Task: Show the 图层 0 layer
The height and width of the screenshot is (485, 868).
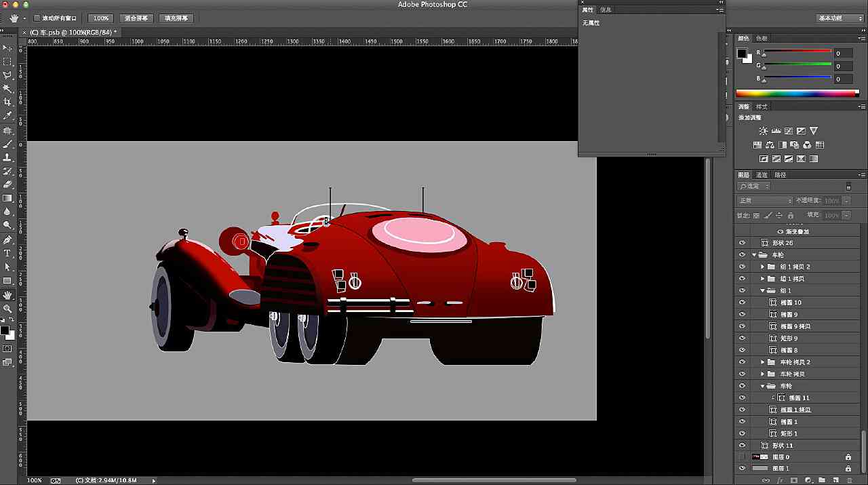Action: coord(742,457)
